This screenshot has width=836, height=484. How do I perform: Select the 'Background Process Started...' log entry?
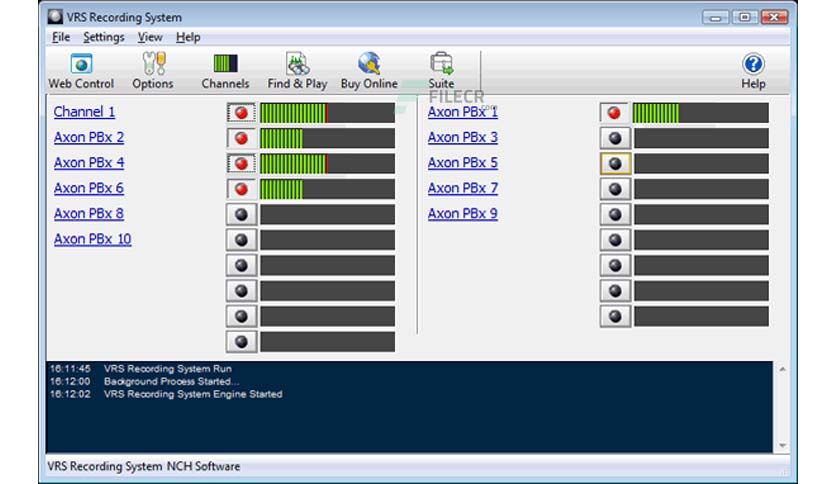[x=172, y=381]
